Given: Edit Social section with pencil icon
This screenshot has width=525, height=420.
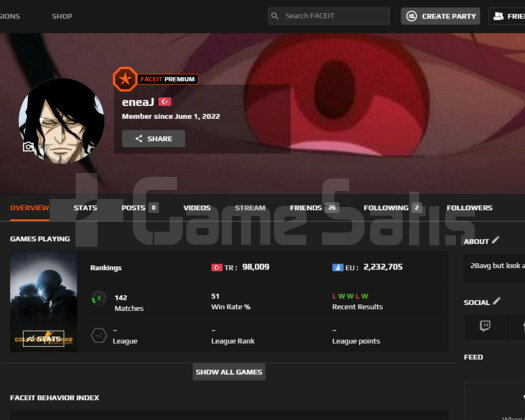Looking at the screenshot, I should point(497,301).
